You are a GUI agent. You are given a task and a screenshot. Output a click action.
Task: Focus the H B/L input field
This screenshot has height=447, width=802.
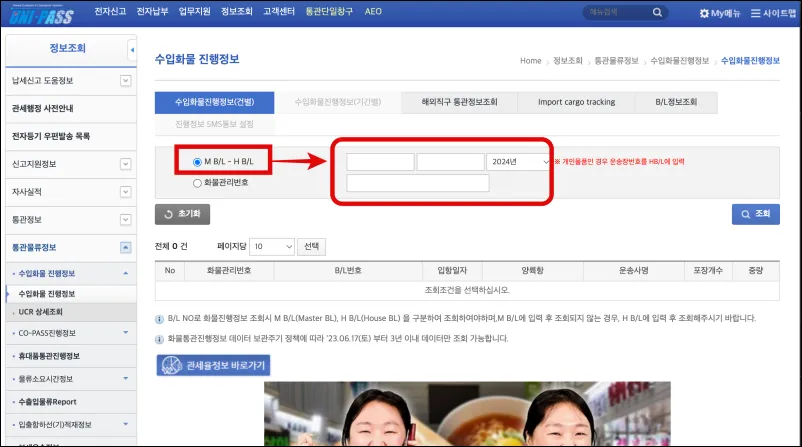(x=451, y=162)
